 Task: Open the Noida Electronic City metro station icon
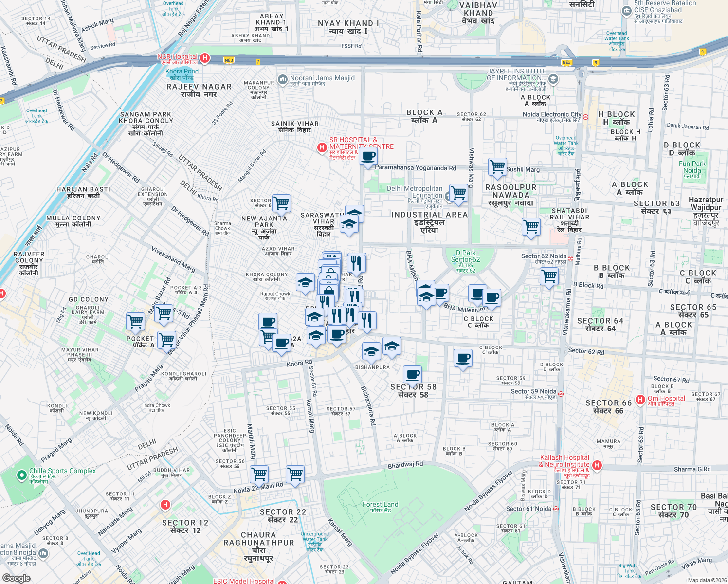(584, 117)
